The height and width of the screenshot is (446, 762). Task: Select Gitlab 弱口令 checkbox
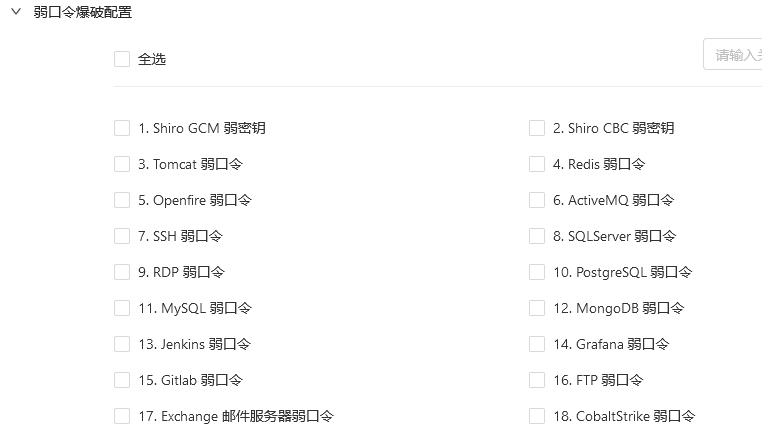point(122,380)
